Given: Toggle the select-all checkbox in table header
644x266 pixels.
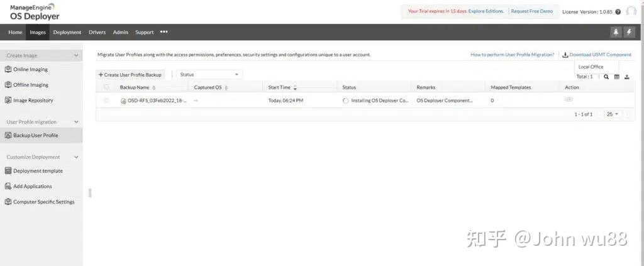Looking at the screenshot, I should coord(106,87).
